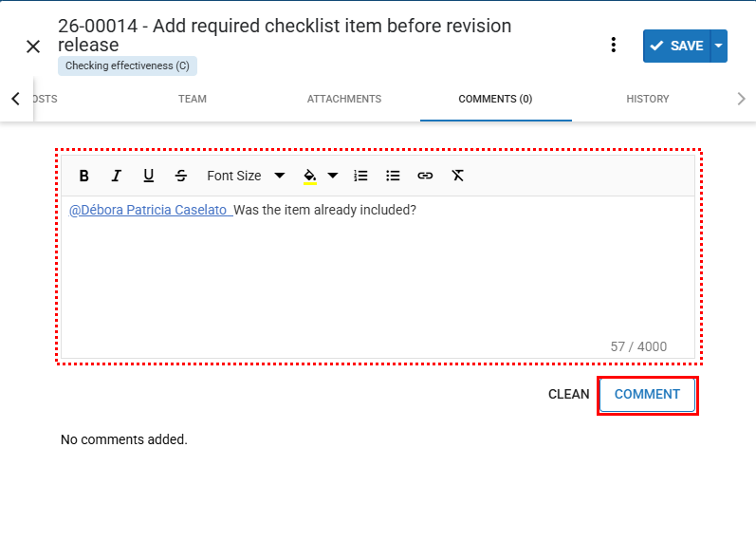Expand the Save button dropdown arrow
This screenshot has height=541, width=756.
point(719,46)
